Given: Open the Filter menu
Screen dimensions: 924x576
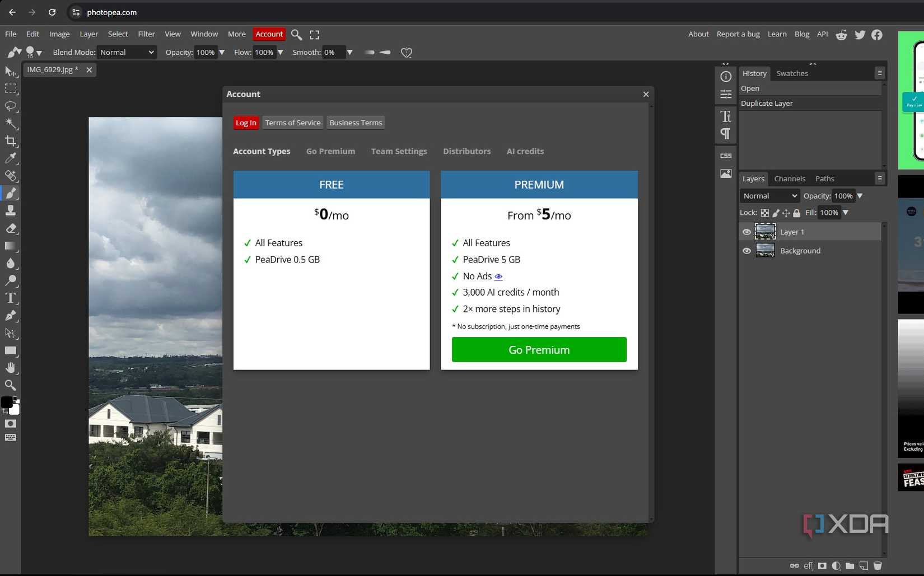Looking at the screenshot, I should [146, 34].
